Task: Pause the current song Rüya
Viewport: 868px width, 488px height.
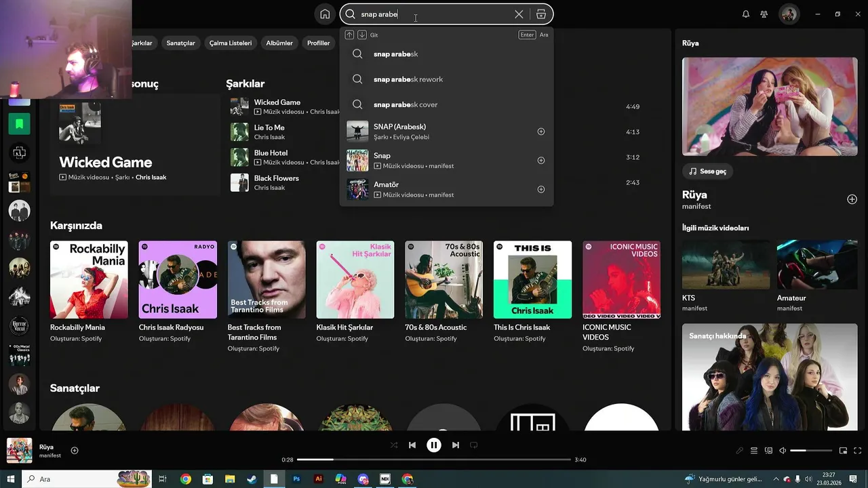Action: (434, 445)
